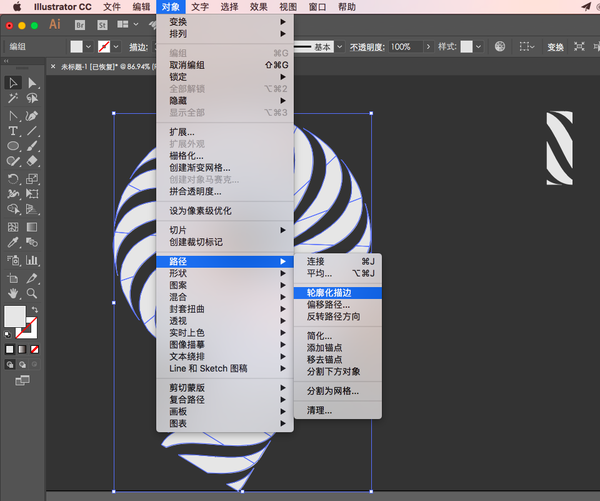
Task: Open stroke color dropdown in control bar
Action: coord(116,47)
